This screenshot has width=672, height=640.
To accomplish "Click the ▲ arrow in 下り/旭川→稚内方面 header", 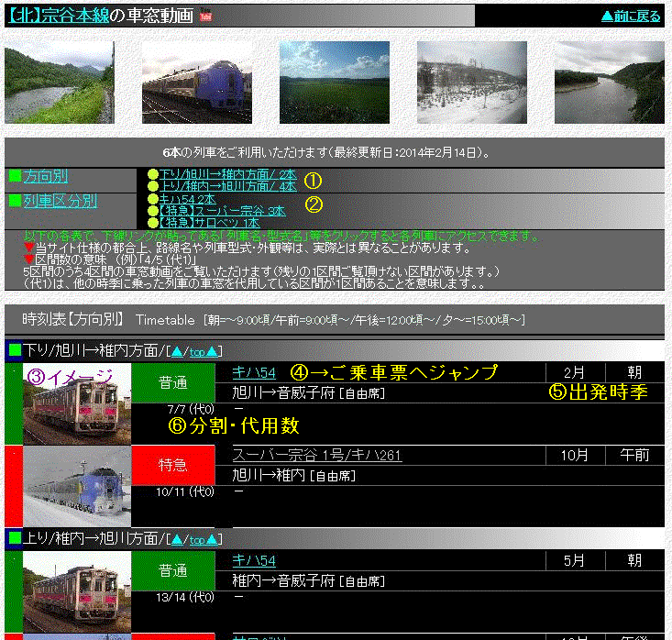I will (177, 352).
